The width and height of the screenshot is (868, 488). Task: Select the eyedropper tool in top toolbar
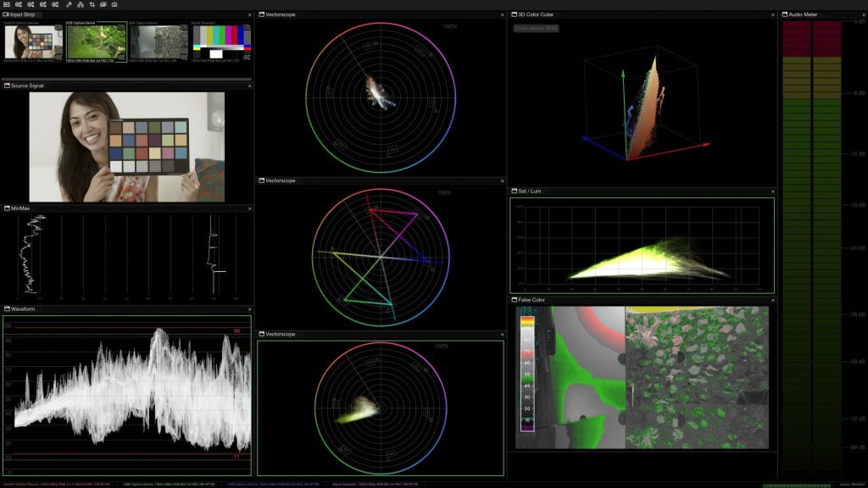(x=69, y=4)
